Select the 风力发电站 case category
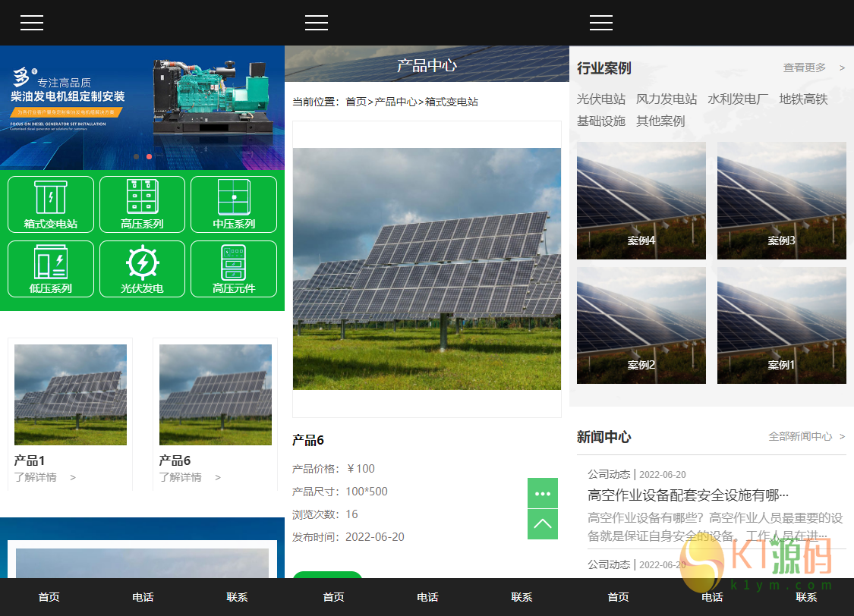The height and width of the screenshot is (616, 854). (666, 99)
